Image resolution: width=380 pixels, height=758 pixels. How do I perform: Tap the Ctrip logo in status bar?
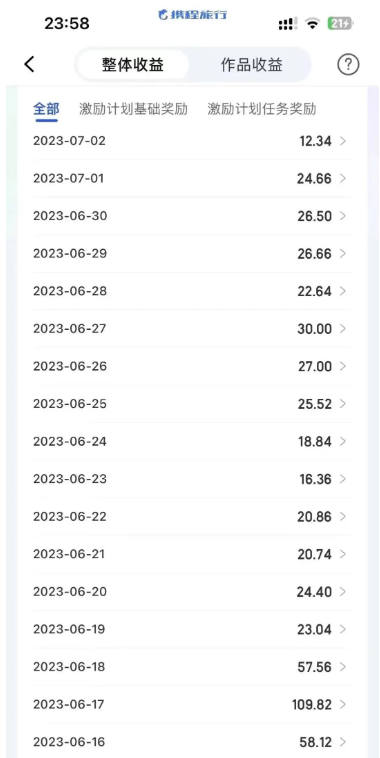[x=192, y=14]
